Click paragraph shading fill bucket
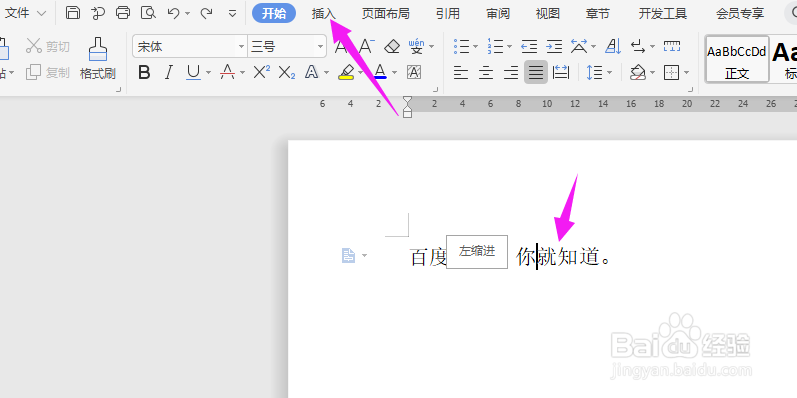797x398 pixels. (637, 73)
